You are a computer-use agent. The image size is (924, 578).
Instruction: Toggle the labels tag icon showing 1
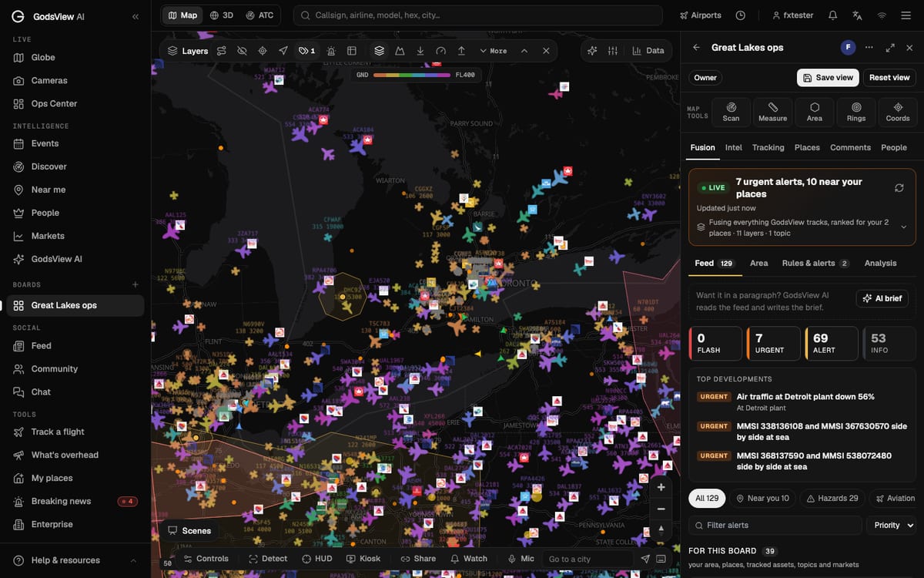306,51
